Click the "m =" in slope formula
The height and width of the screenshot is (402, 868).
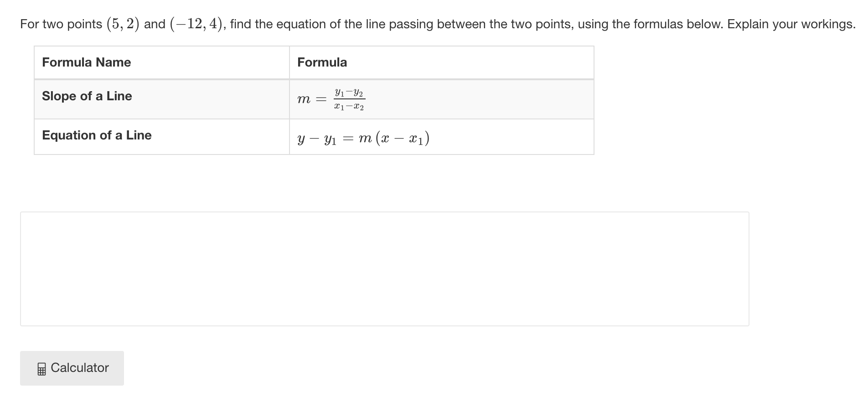312,99
